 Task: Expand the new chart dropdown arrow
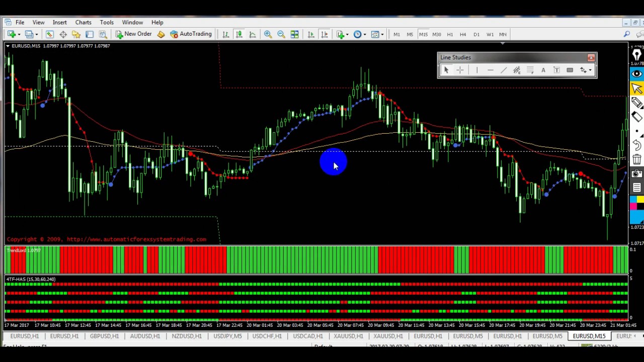tap(19, 35)
